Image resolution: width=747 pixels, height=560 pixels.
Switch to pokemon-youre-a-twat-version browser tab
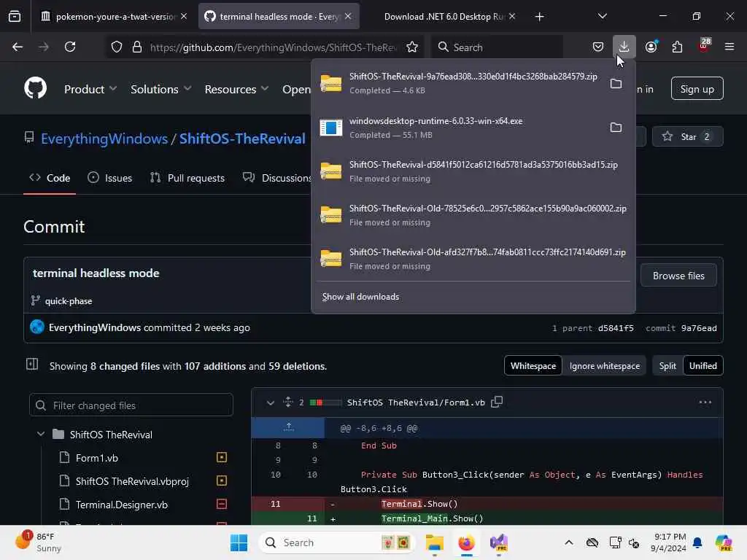113,17
